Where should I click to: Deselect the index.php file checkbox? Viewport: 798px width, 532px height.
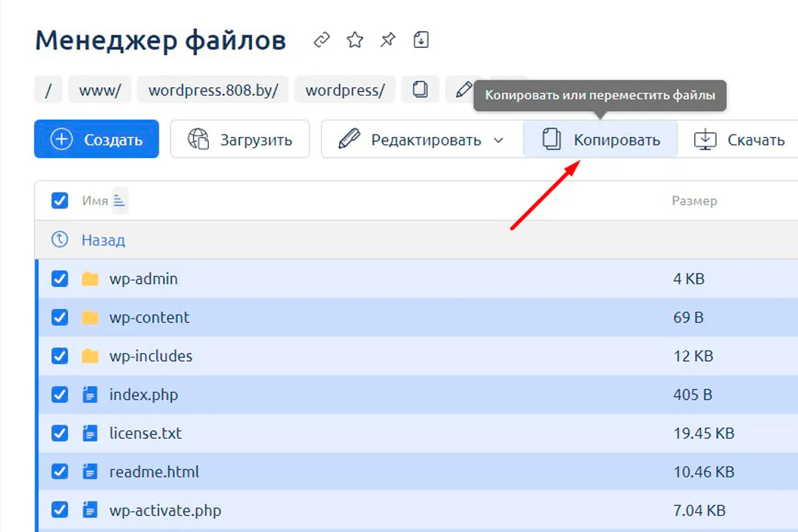[60, 394]
